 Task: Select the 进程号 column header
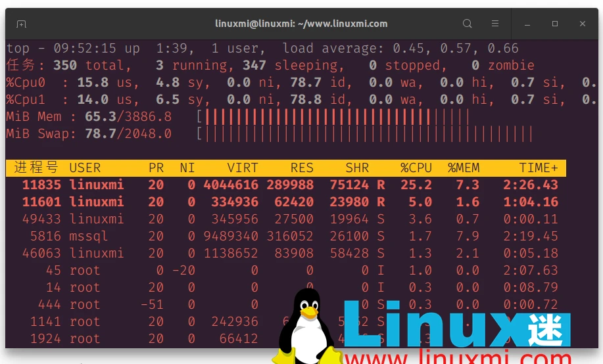tap(36, 168)
